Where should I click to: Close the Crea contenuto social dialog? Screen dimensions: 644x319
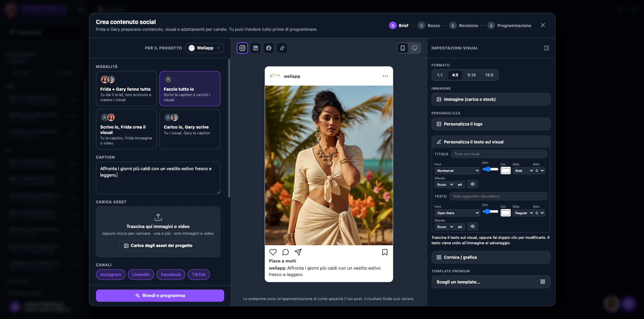click(x=543, y=25)
